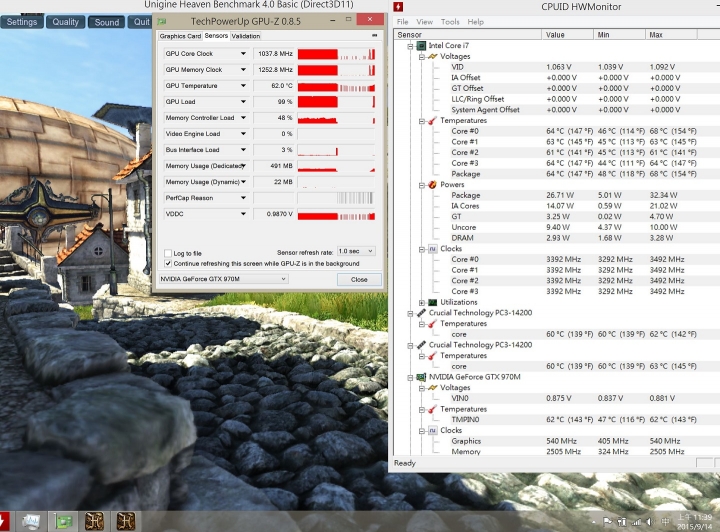Select the Intel Core i7 chip icon
The width and height of the screenshot is (720, 532).
[421, 45]
